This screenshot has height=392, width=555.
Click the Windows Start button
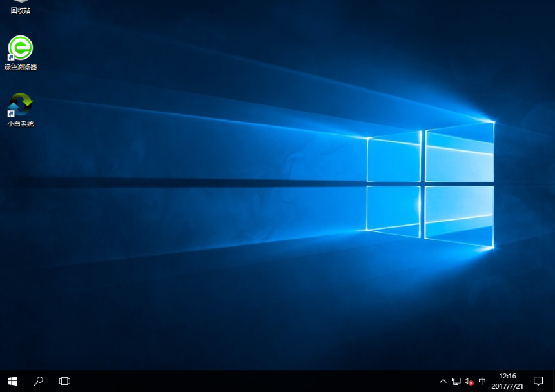pos(12,380)
